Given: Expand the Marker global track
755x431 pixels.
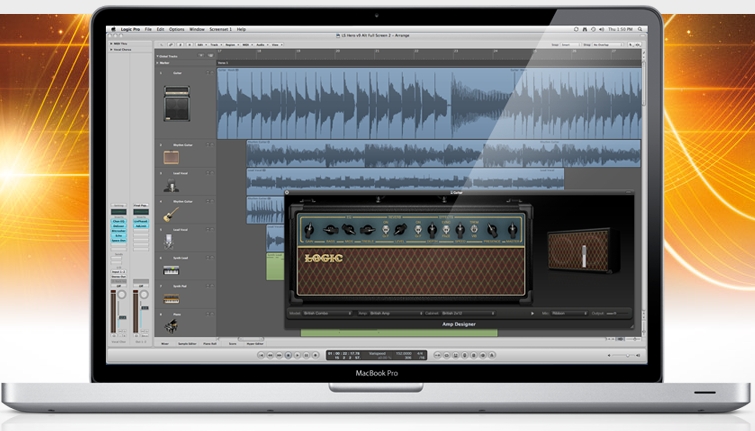Looking at the screenshot, I should click(157, 63).
